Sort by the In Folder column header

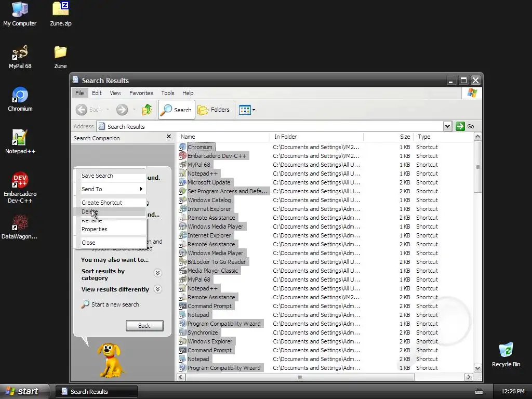(316, 137)
